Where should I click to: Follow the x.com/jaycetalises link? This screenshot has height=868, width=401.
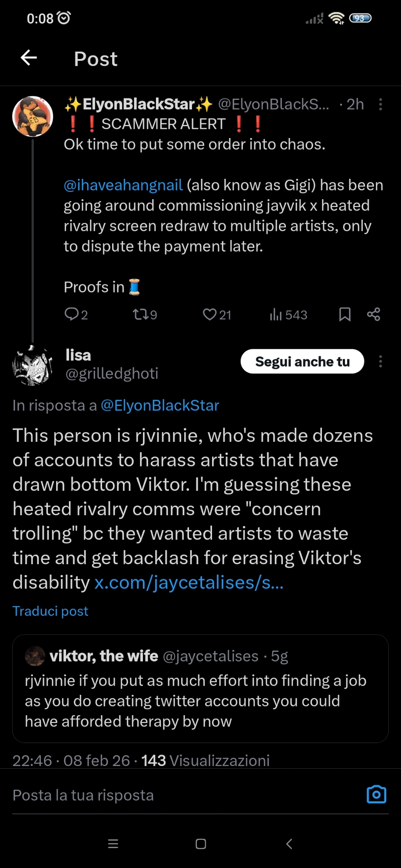pyautogui.click(x=189, y=583)
